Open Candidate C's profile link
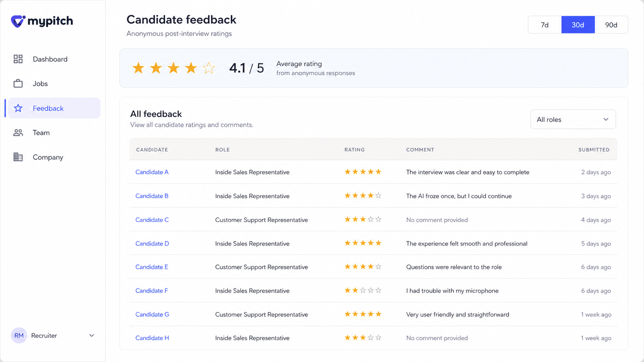644x362 pixels. (152, 220)
